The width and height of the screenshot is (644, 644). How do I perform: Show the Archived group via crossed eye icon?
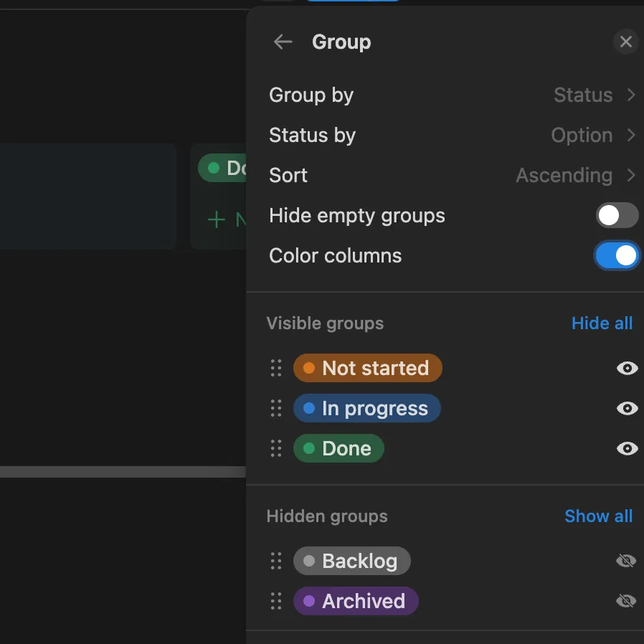626,601
